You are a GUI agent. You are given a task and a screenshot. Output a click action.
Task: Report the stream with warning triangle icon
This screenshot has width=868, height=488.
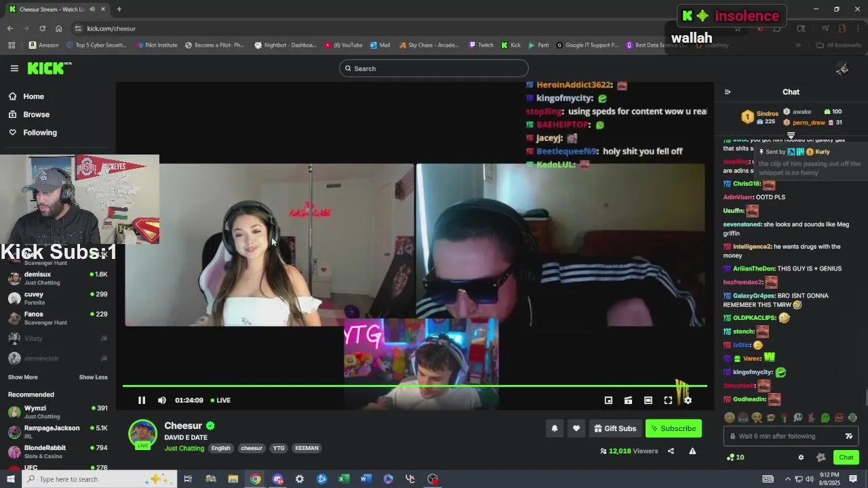[692, 451]
